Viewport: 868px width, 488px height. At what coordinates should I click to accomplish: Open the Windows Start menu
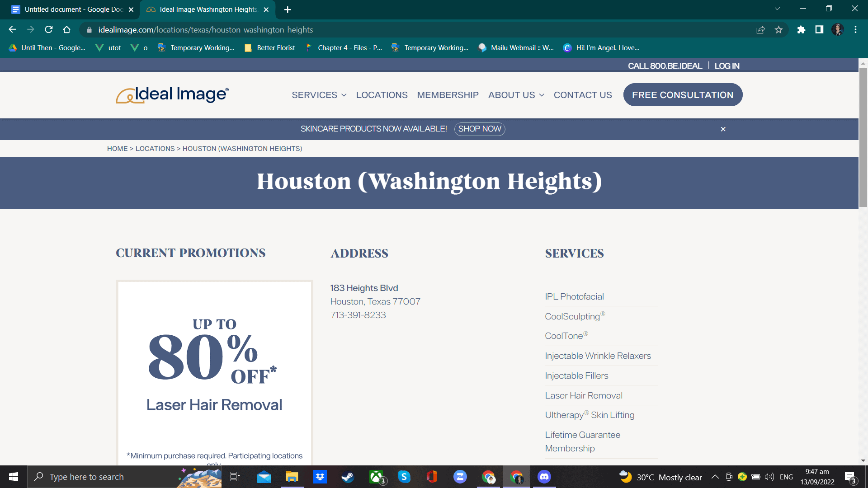pos(14,477)
